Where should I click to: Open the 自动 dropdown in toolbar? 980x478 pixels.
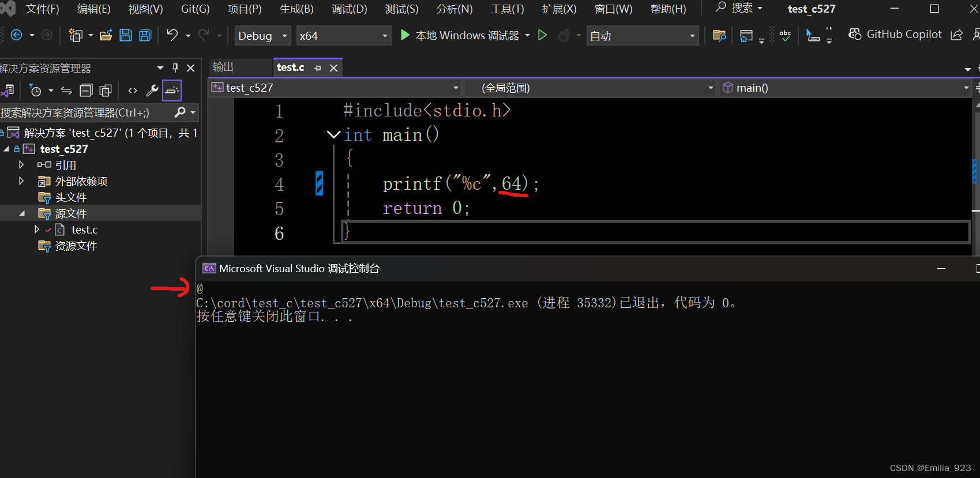[642, 36]
